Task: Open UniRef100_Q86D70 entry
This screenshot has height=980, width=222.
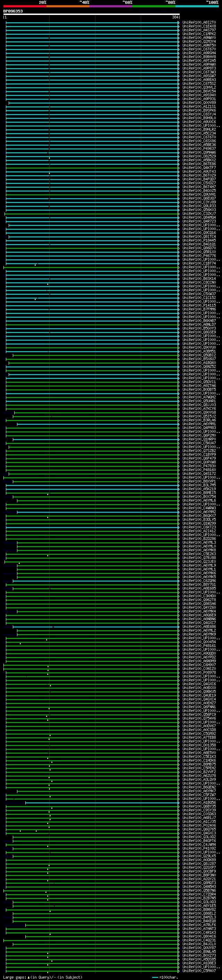Action: [x=199, y=248]
